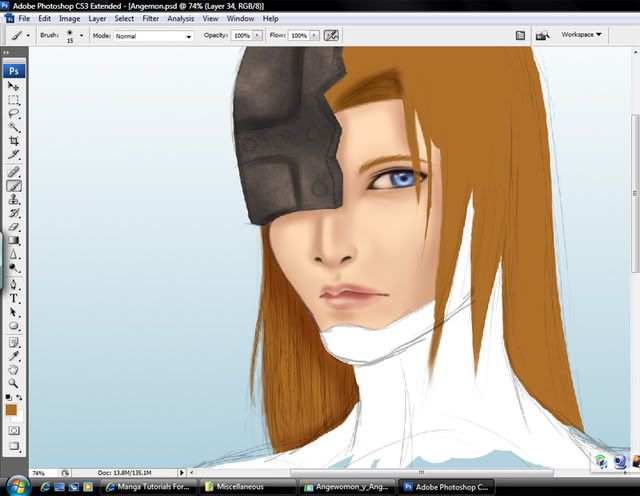Switch to Miscellaneous taskbar window
This screenshot has height=496, width=640.
coord(248,487)
